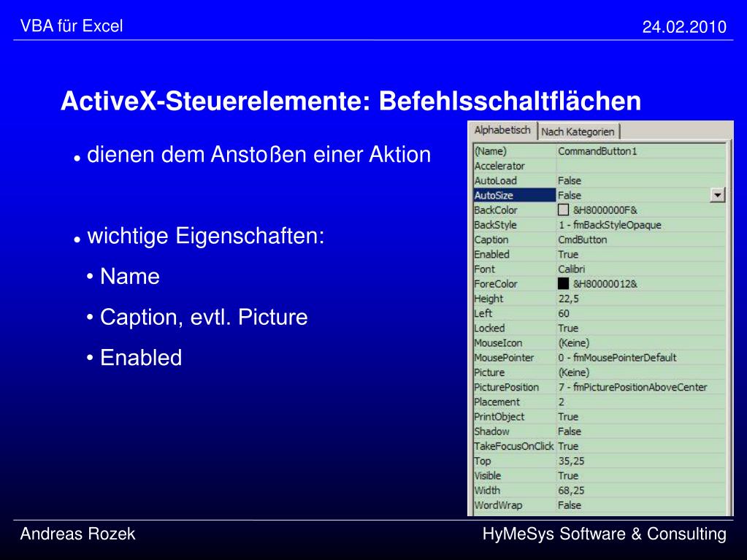Select the Enabled property row
The height and width of the screenshot is (560, 747).
[x=599, y=254]
